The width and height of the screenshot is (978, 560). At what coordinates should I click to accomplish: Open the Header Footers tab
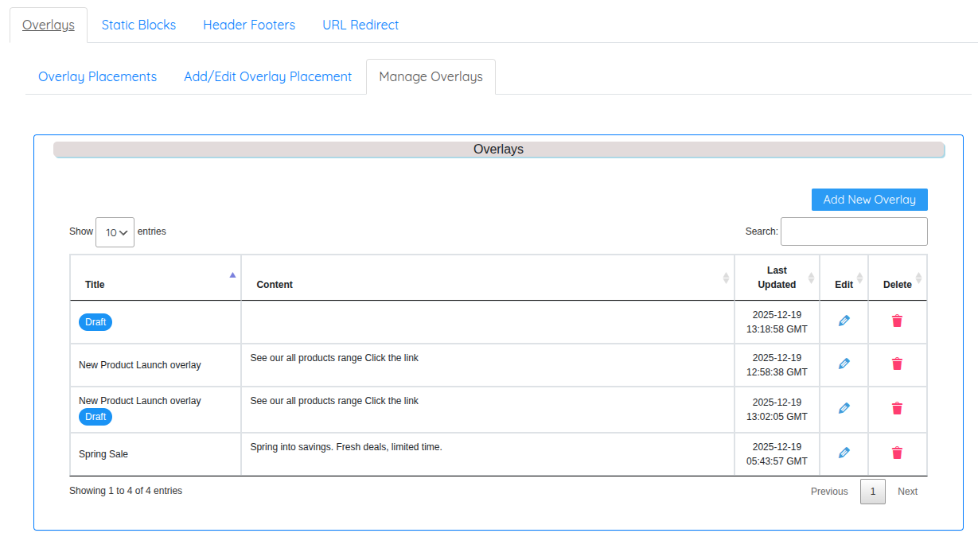click(x=249, y=25)
